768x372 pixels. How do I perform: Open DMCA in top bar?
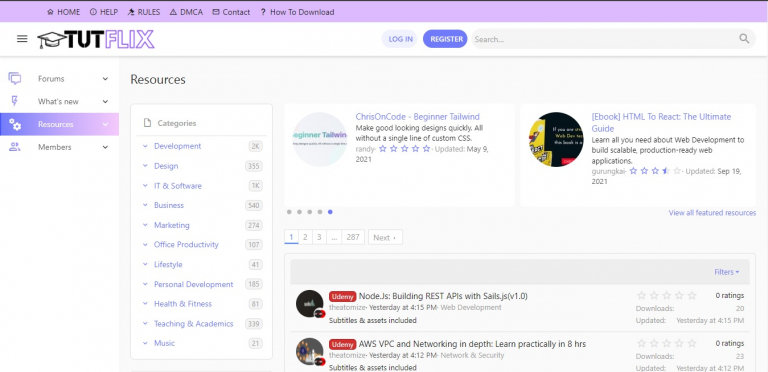click(186, 12)
